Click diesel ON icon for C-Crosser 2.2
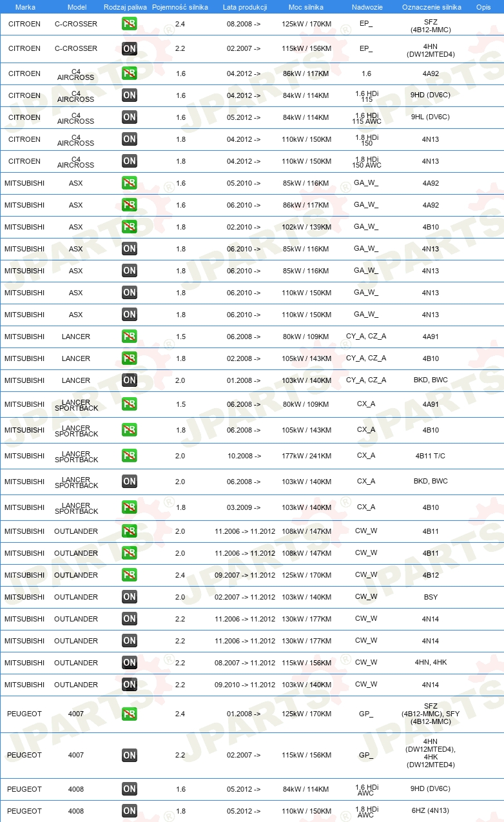The image size is (504, 822). 130,48
